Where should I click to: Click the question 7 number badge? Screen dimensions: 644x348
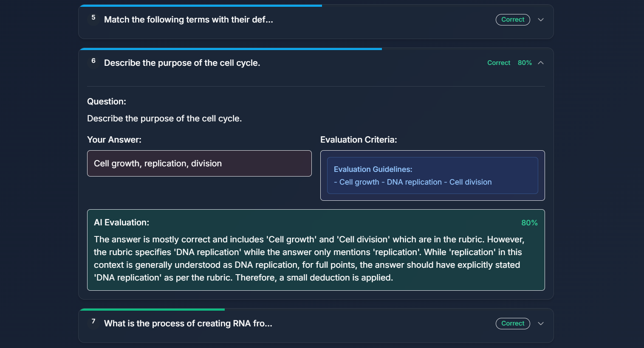[93, 323]
